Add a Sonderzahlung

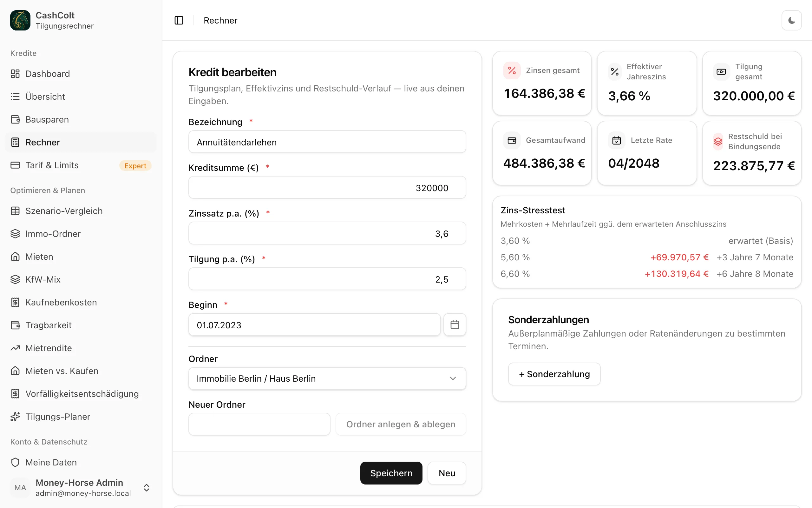pos(554,374)
